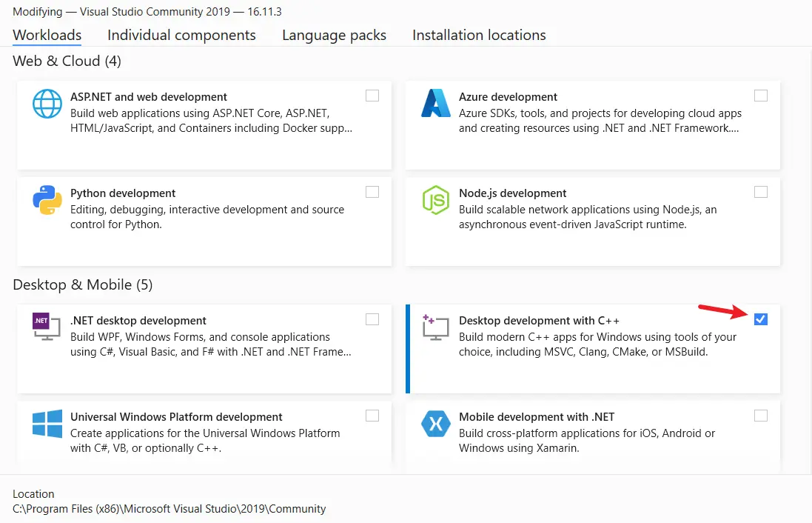Click the Location label
Viewport: 812px width, 523px height.
[33, 494]
